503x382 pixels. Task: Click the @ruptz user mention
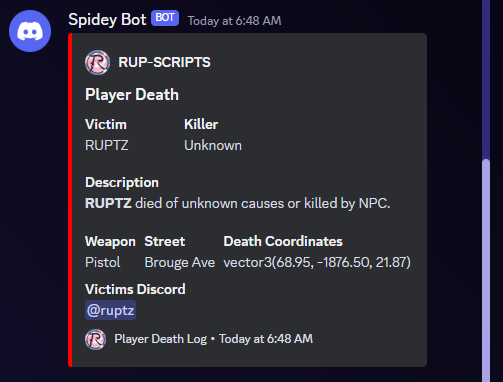[x=110, y=310]
